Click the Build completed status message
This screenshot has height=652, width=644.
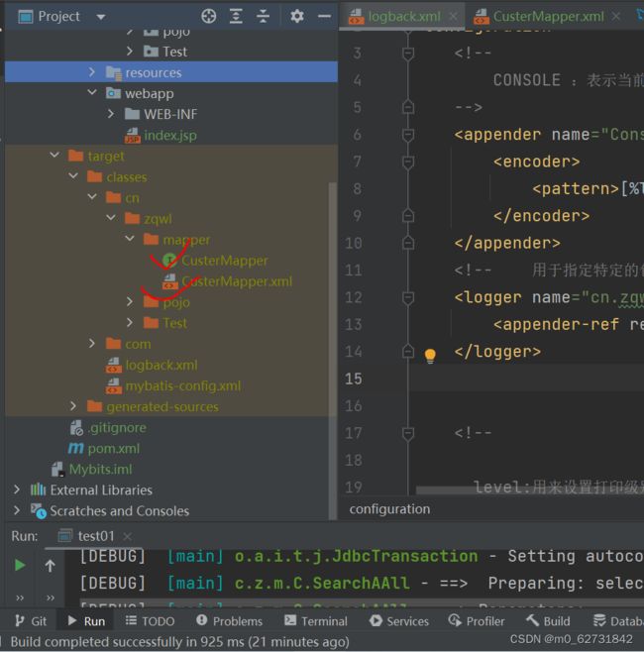tap(179, 642)
